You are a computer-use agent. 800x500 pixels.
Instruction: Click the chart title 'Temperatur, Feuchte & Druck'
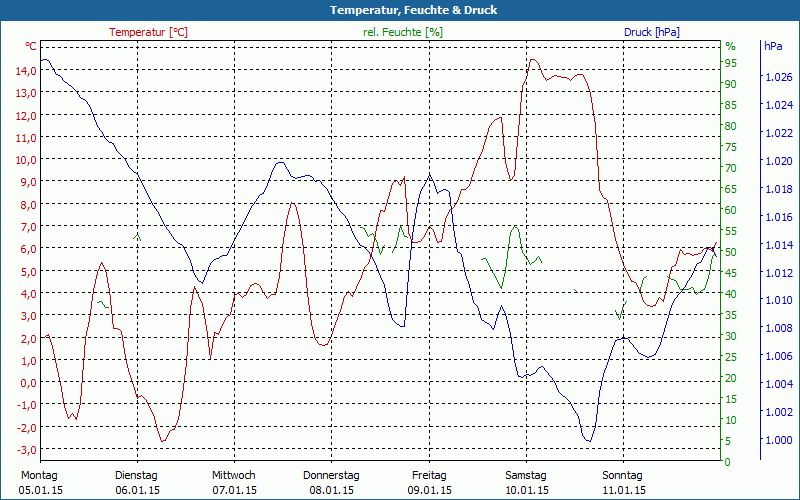click(x=400, y=10)
